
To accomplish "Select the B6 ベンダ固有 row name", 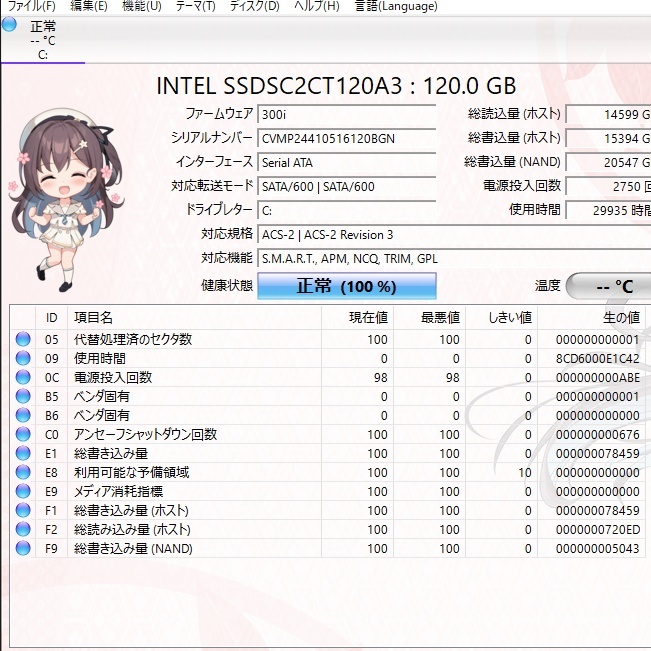I will pos(102,415).
